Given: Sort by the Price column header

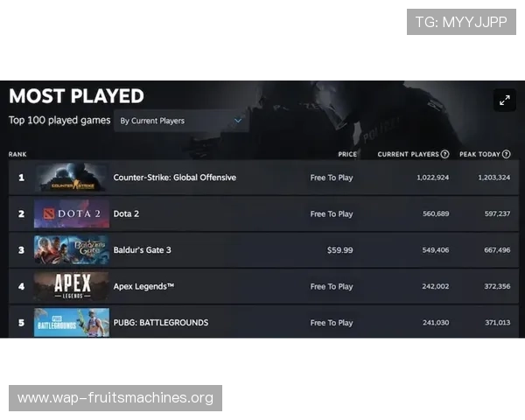Looking at the screenshot, I should click(347, 154).
